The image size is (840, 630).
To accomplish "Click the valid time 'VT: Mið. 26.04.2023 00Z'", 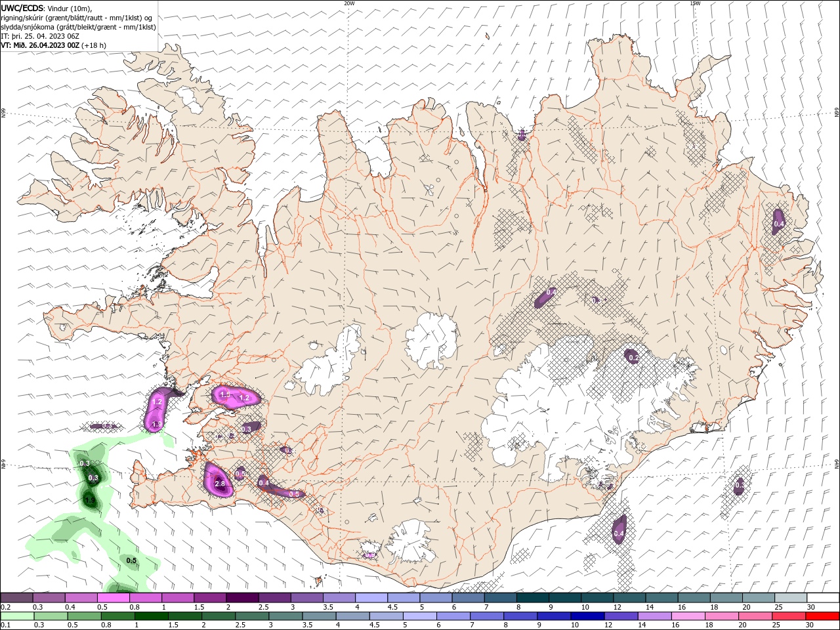I will coord(40,45).
